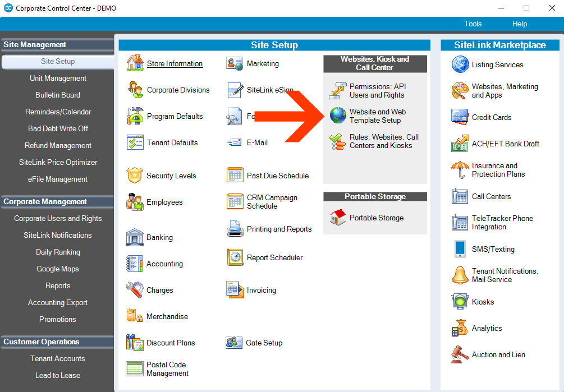Viewport: 564px width, 392px height.
Task: Click the Rules Websites checkmark icon
Action: click(x=337, y=141)
